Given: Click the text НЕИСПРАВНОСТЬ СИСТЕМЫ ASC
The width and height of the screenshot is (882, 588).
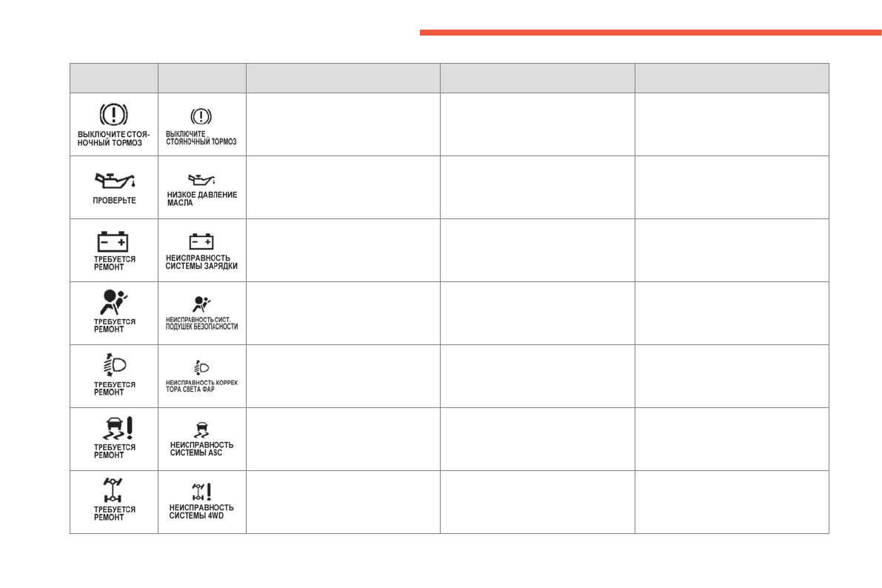Looking at the screenshot, I should pos(201,449).
